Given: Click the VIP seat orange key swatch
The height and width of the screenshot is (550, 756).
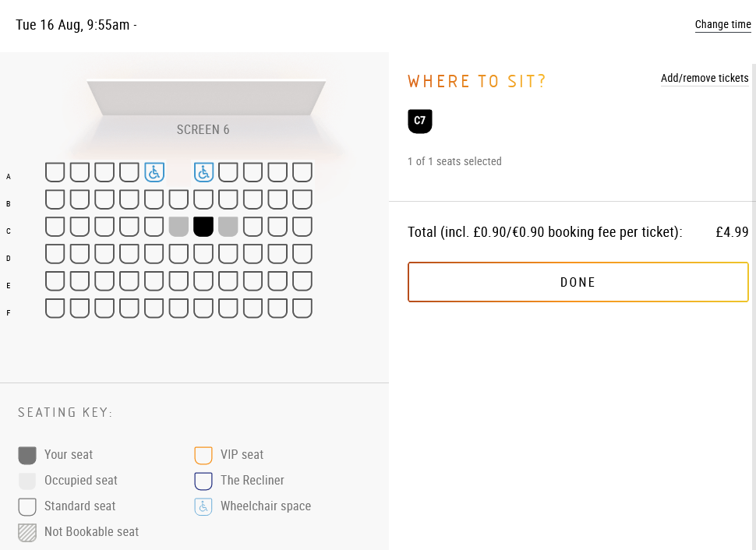Looking at the screenshot, I should click(203, 455).
